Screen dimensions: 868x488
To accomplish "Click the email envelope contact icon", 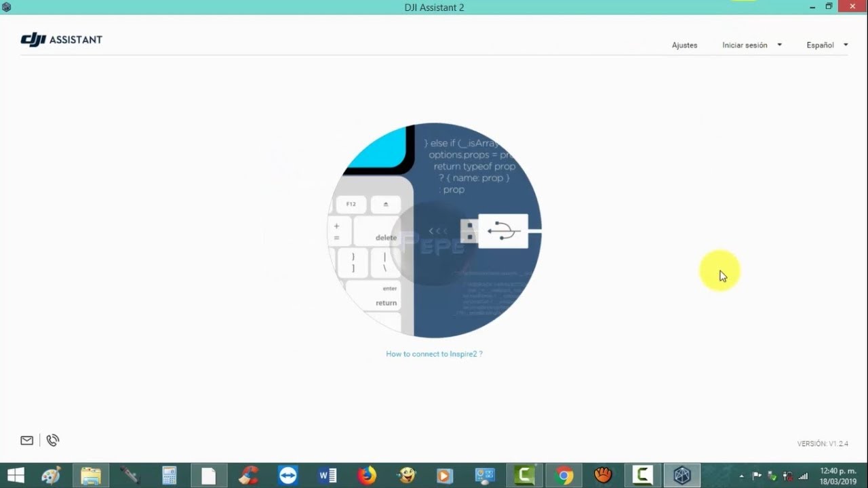I will [27, 441].
